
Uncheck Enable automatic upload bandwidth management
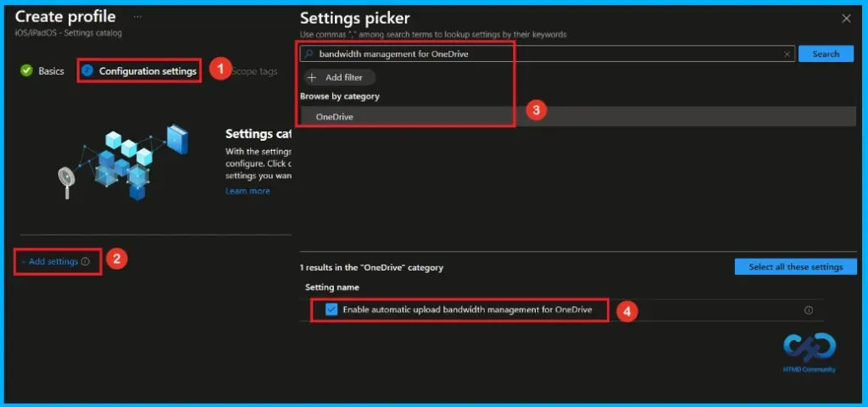[x=331, y=309]
